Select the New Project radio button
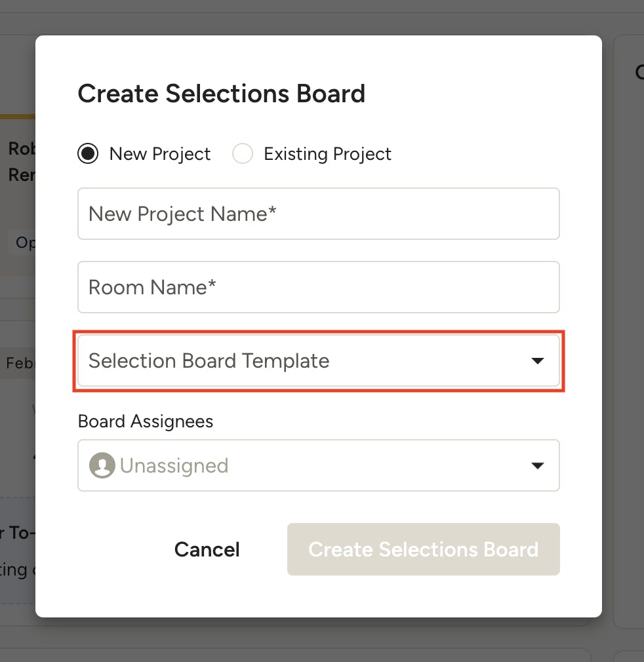The height and width of the screenshot is (662, 644). [88, 154]
